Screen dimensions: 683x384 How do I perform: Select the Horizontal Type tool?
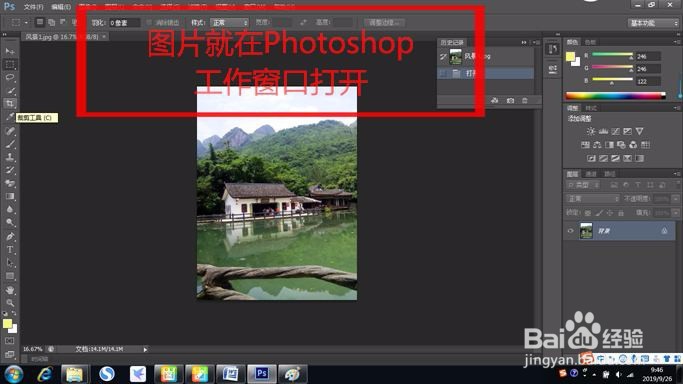click(x=10, y=249)
